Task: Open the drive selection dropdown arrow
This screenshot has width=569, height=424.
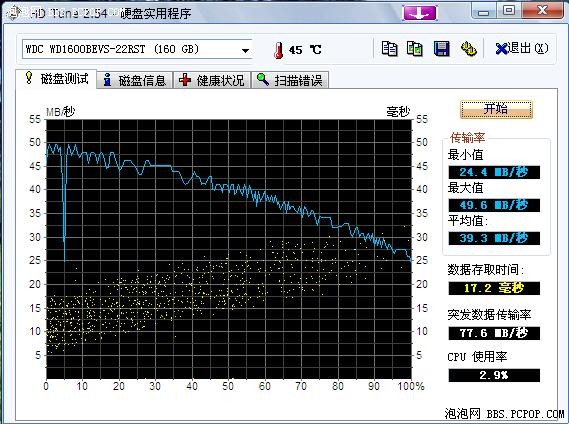Action: [246, 50]
